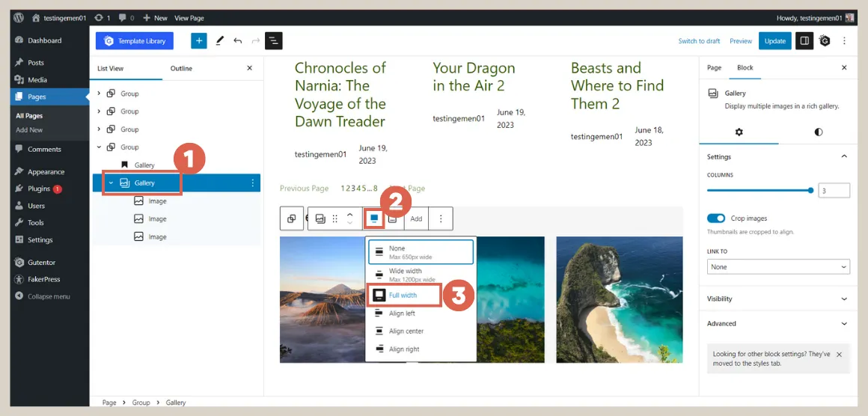Choose Wide width alignment option

pyautogui.click(x=421, y=275)
